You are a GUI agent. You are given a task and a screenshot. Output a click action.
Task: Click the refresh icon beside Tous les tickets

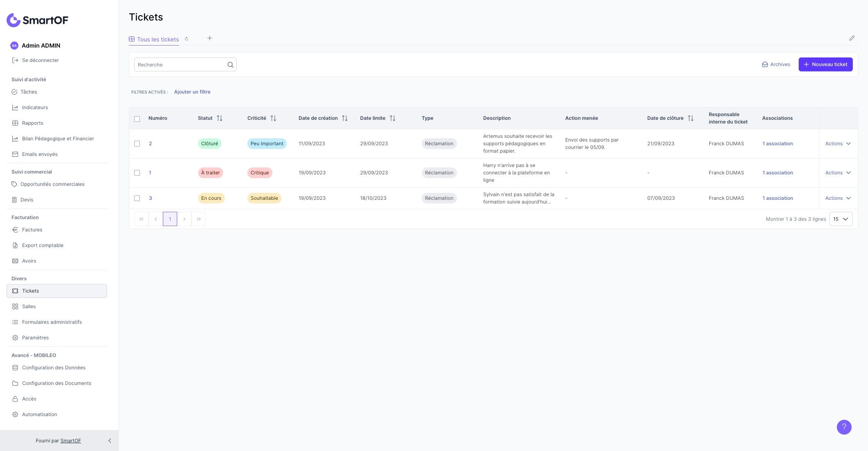(187, 39)
